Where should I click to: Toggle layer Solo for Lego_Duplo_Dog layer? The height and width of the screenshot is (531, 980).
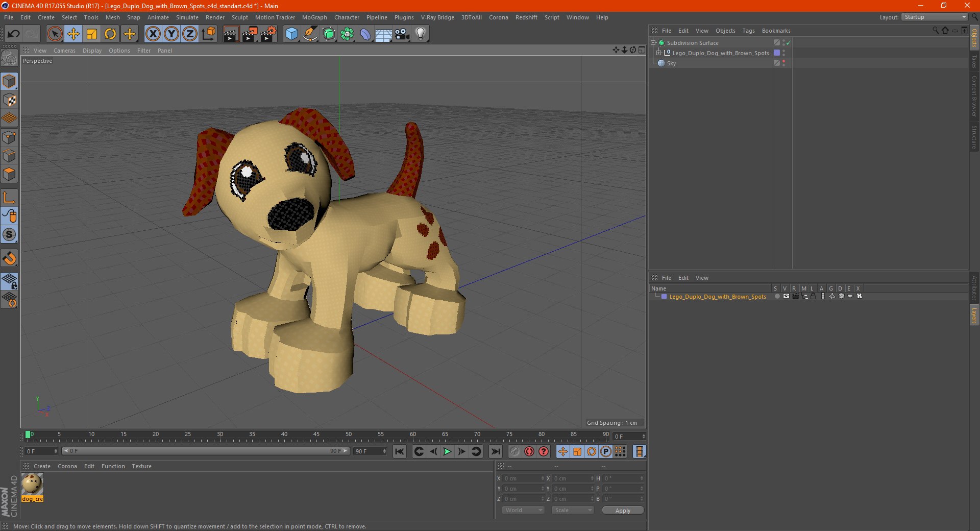(x=777, y=296)
